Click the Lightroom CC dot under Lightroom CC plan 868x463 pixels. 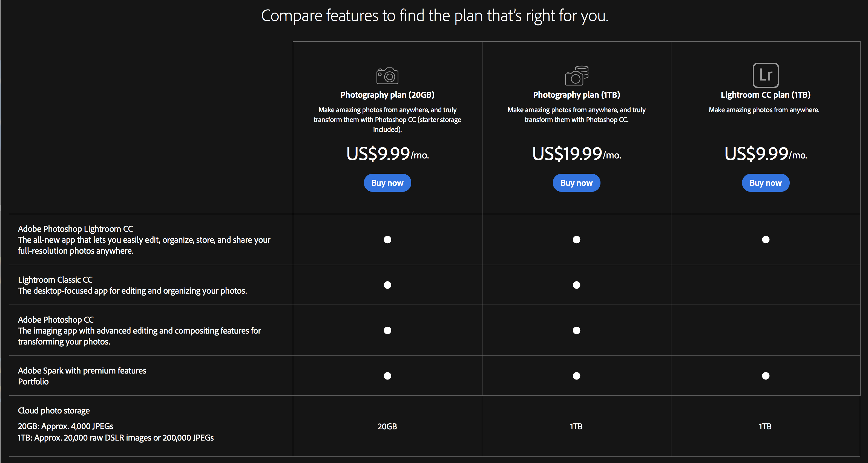pos(766,239)
